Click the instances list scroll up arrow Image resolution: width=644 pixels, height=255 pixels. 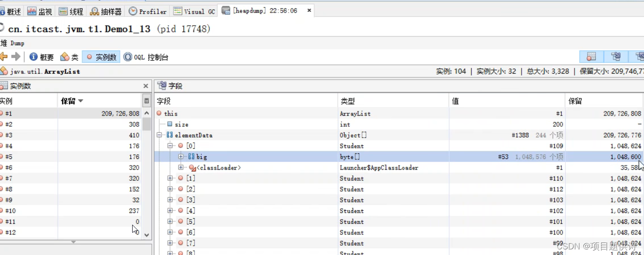147,113
